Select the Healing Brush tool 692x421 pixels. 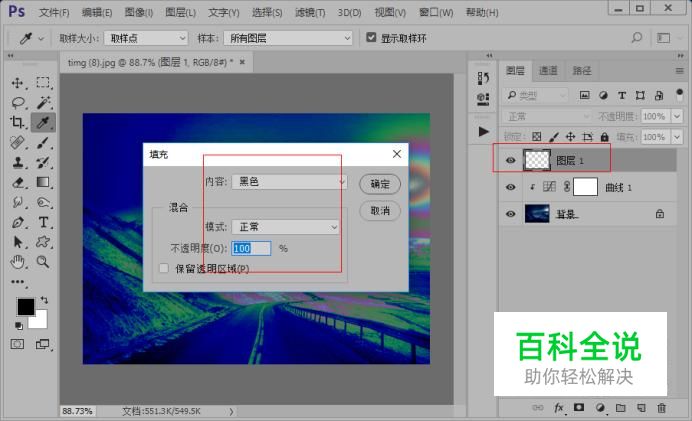click(18, 143)
